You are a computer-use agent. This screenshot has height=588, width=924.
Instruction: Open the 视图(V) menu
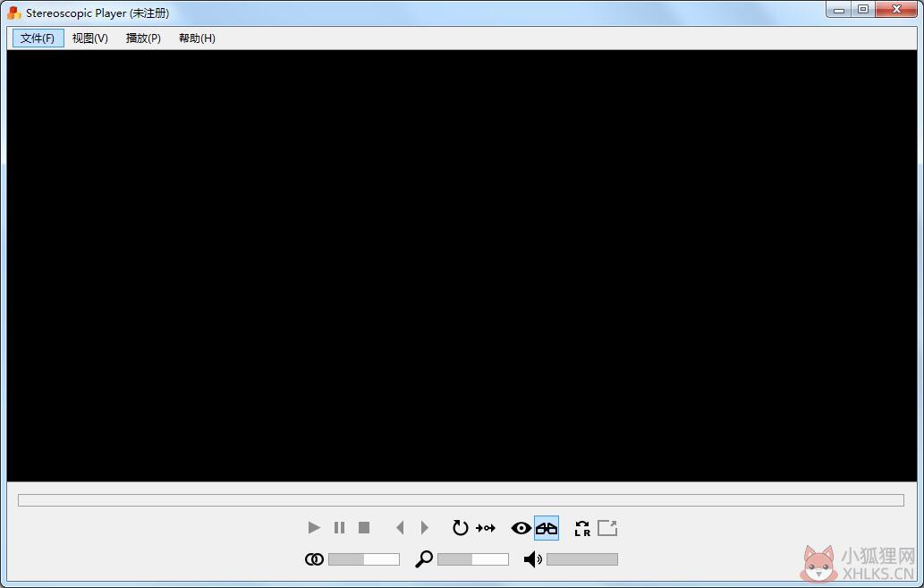coord(90,38)
